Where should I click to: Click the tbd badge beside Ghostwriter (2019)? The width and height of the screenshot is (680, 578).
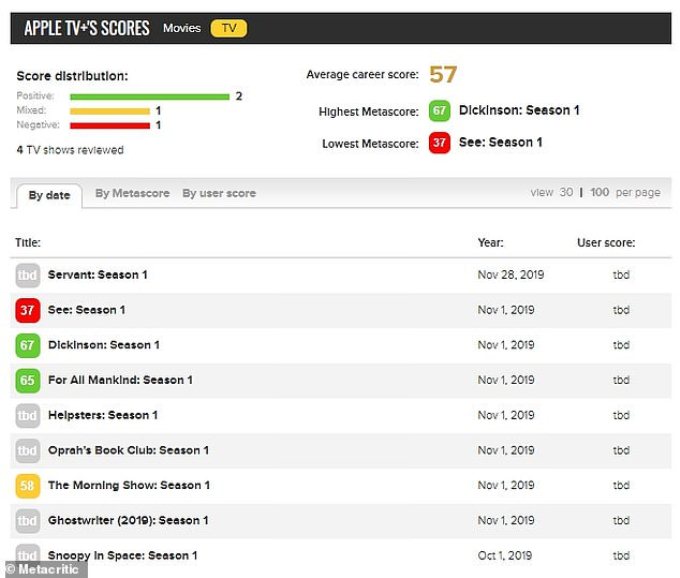[28, 521]
